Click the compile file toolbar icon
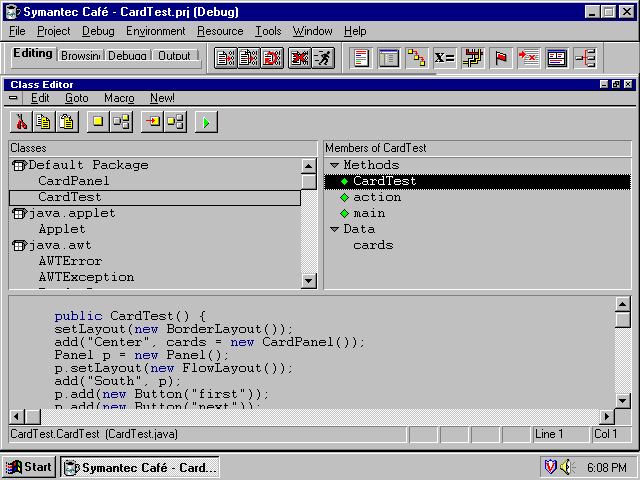Screen dimensions: 640x480 (225, 58)
